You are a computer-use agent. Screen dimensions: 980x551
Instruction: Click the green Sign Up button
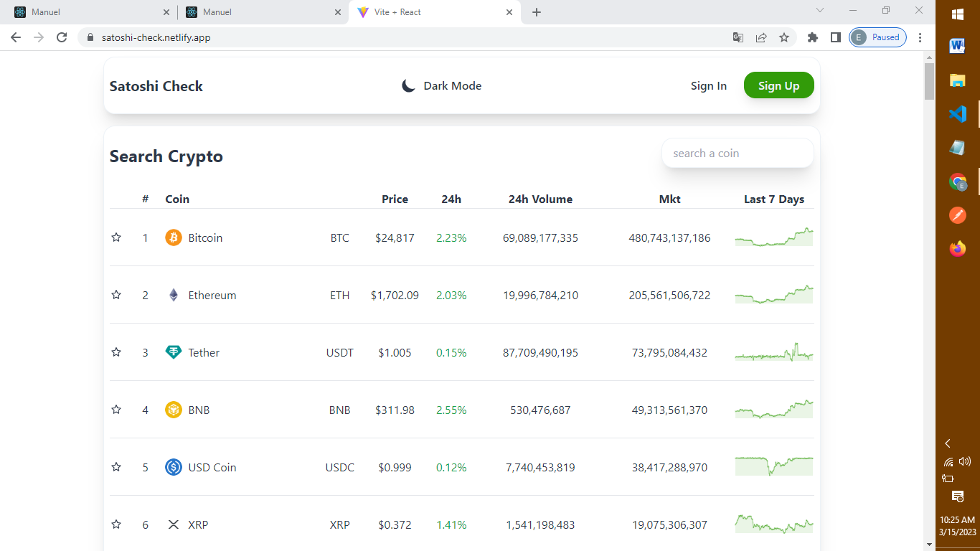coord(779,86)
